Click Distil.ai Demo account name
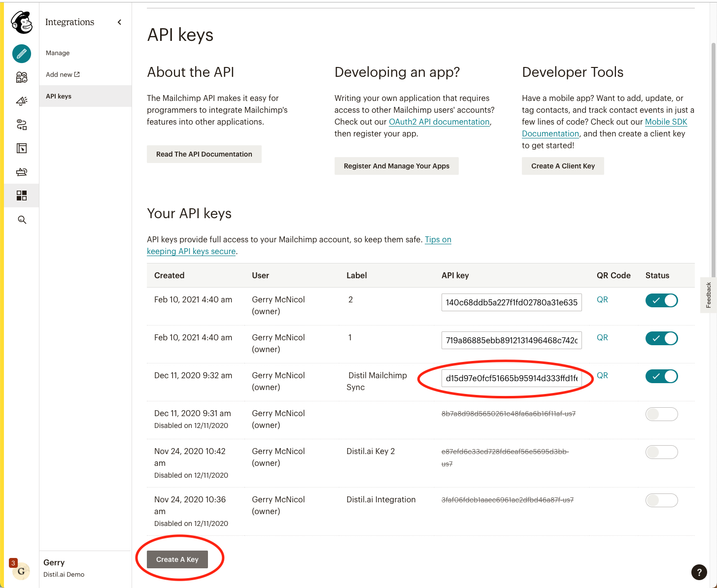This screenshot has height=588, width=717. 64,574
